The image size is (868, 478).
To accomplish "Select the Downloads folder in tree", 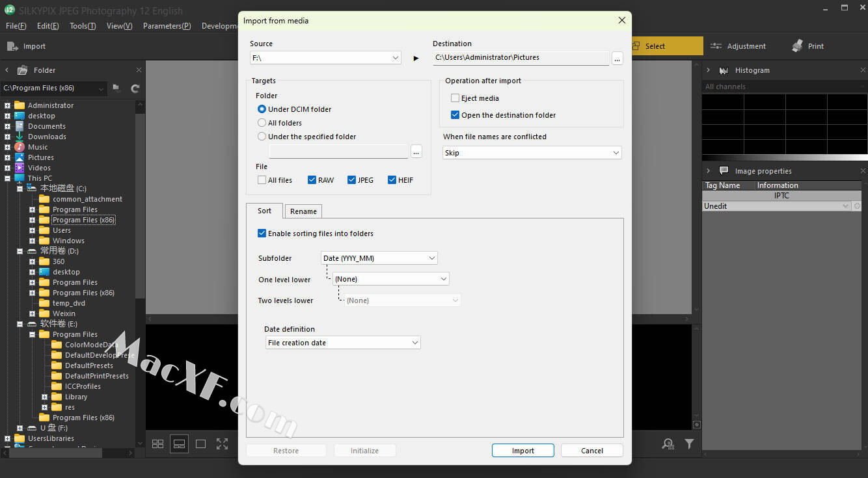I will click(x=47, y=137).
